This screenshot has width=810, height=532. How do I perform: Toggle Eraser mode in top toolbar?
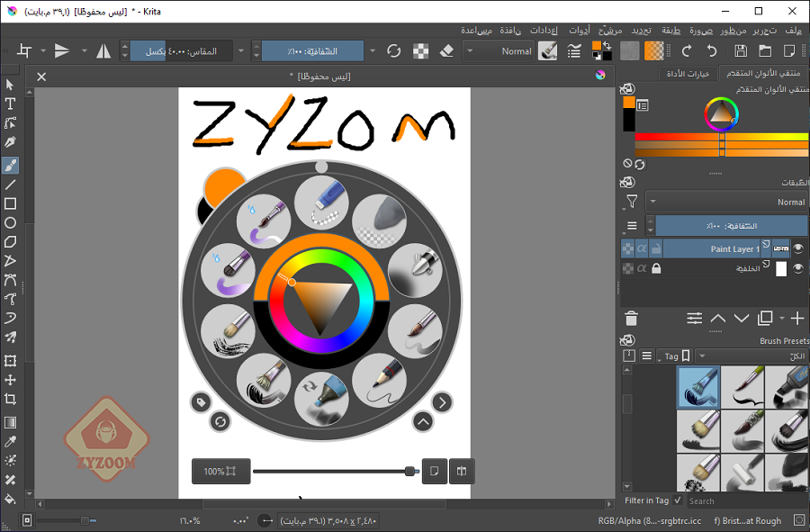(446, 50)
